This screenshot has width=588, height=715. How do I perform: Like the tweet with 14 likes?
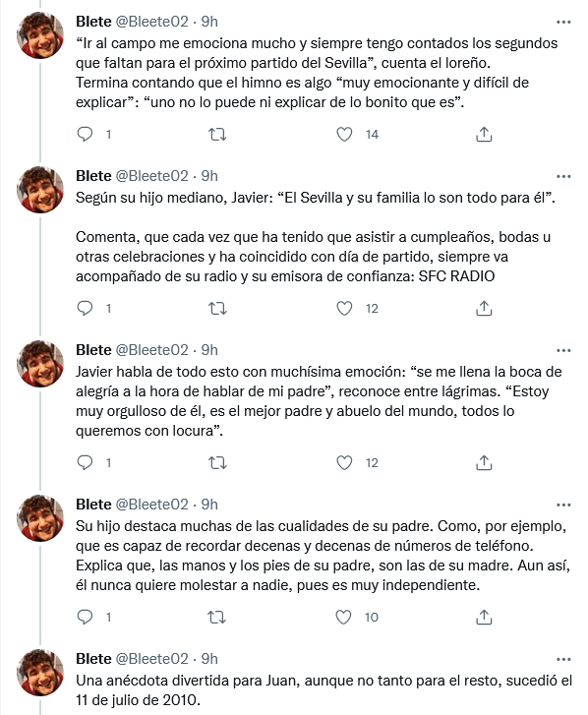click(344, 134)
